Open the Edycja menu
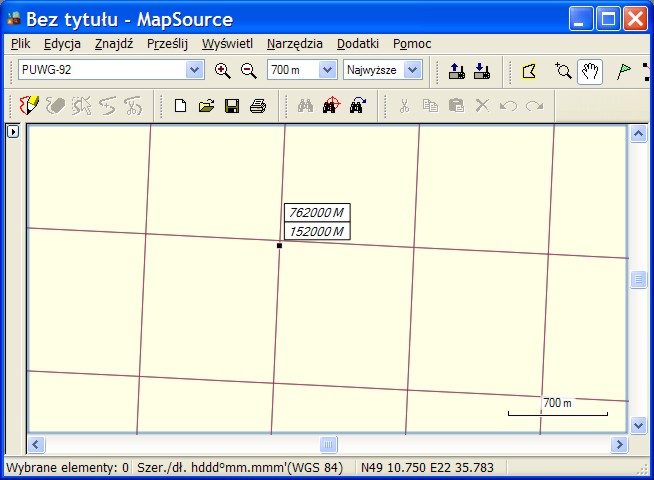The image size is (654, 480). click(62, 43)
